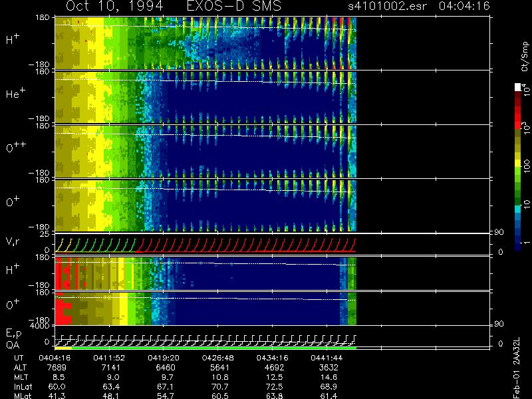Click the date title Oct 10, 1994
Screen dimensions: 532x399
coord(114,6)
